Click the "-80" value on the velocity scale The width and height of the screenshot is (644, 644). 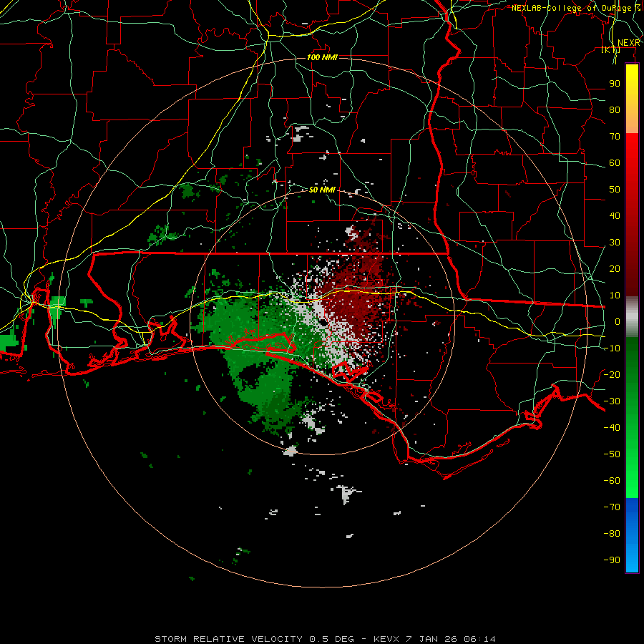click(612, 534)
